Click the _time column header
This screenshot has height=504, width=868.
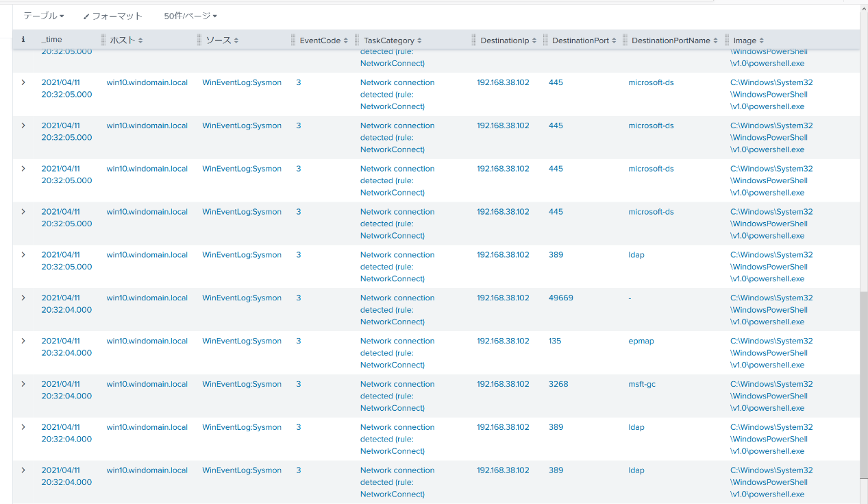coord(51,40)
